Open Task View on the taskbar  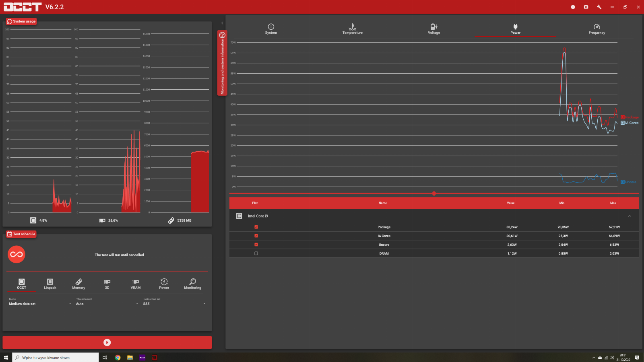105,357
